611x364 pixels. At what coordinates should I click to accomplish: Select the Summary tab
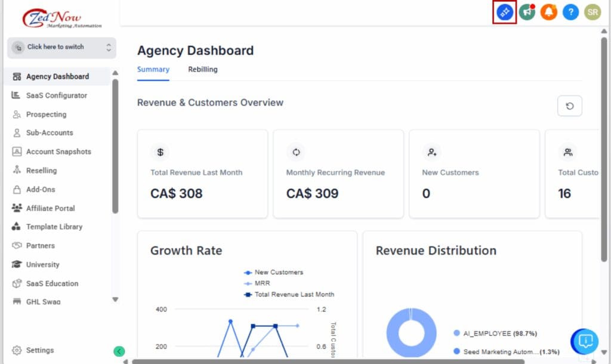(x=153, y=69)
